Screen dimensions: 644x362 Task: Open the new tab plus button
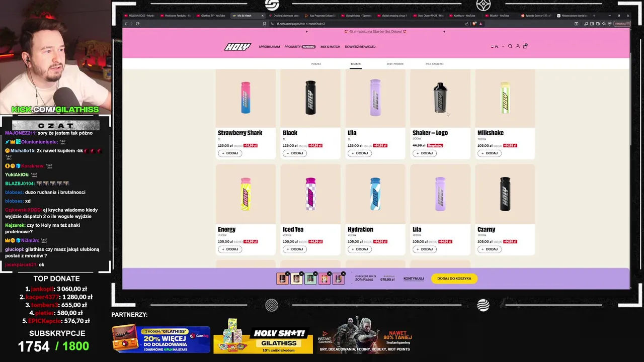pyautogui.click(x=594, y=16)
